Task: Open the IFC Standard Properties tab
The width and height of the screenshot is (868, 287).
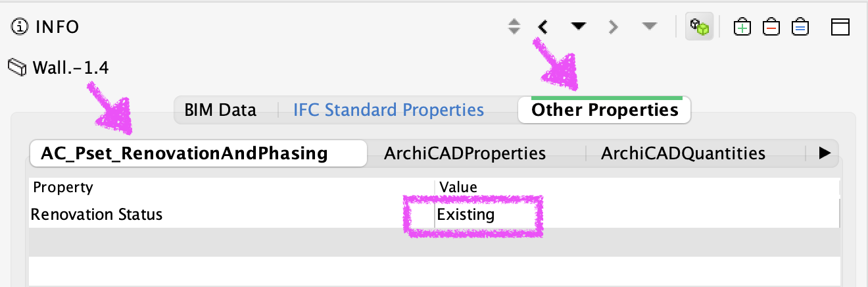Action: click(x=389, y=110)
